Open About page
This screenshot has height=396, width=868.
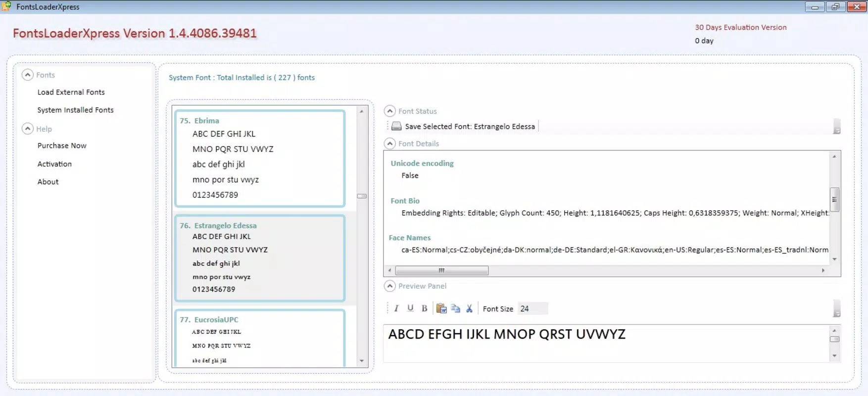point(48,182)
